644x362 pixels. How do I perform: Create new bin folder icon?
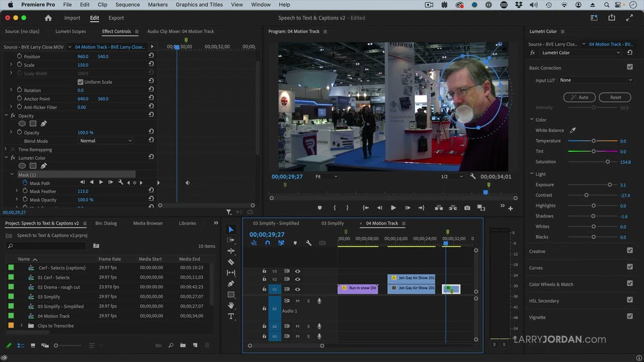(183, 345)
